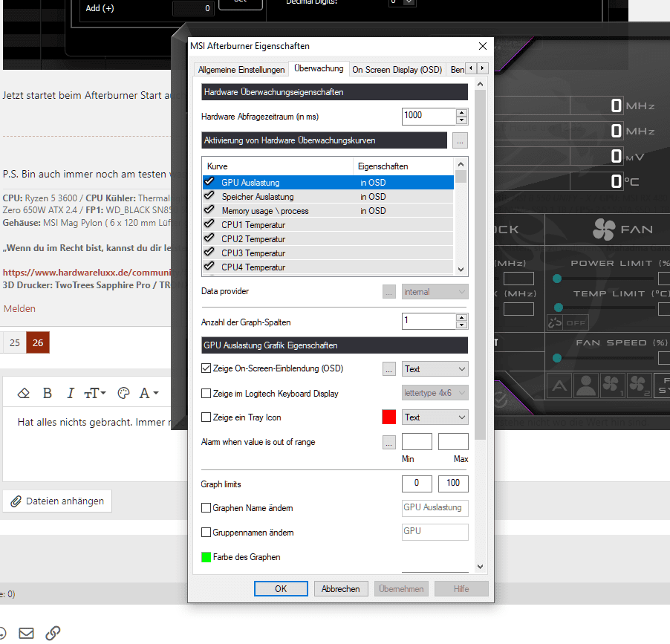Uncheck Zeige On-Screen-Einblendung (OSD)
670x644 pixels.
point(206,368)
